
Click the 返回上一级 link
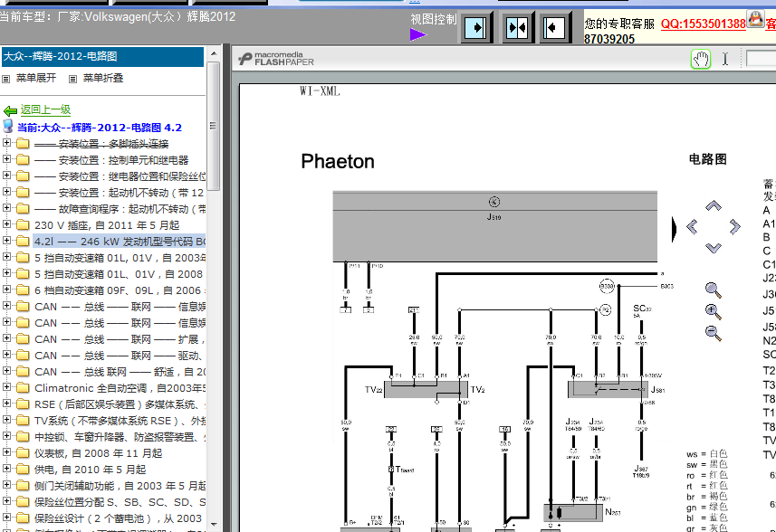[45, 109]
